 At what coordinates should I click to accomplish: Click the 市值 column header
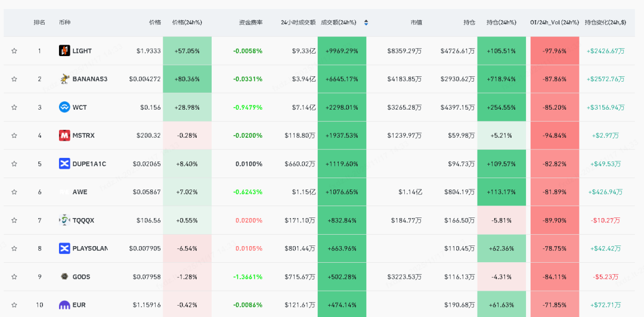point(416,23)
